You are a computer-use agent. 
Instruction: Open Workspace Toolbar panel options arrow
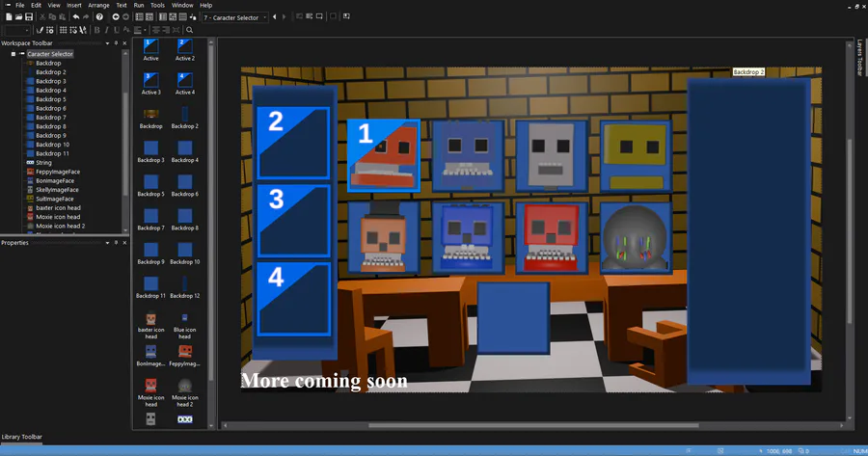coord(107,43)
